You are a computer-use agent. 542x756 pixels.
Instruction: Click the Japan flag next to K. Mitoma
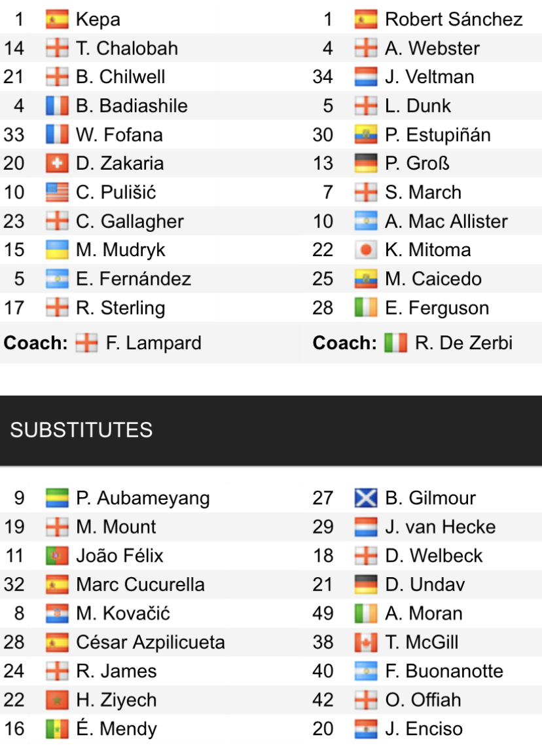pos(366,250)
